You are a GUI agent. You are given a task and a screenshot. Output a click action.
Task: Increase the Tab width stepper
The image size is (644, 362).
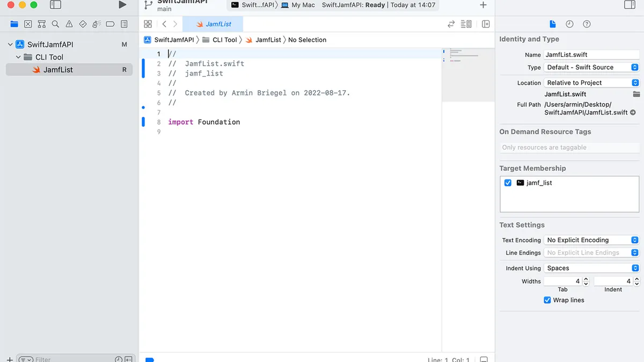point(585,278)
